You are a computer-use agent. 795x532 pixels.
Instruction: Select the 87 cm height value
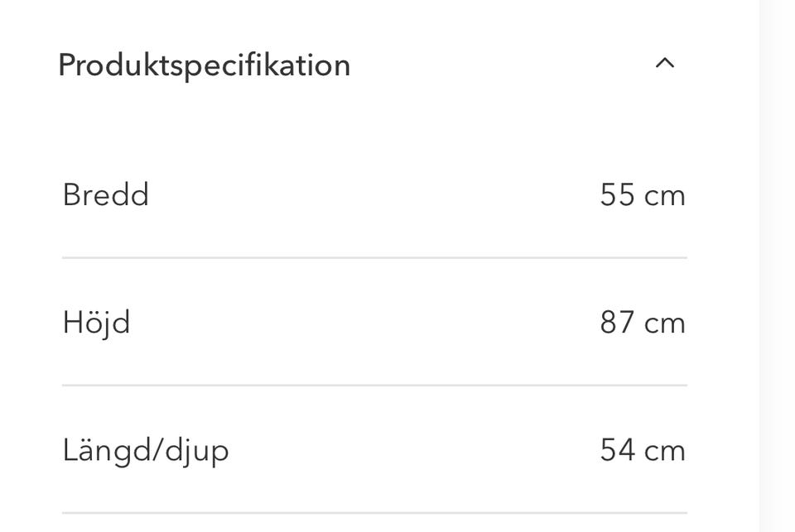(642, 323)
